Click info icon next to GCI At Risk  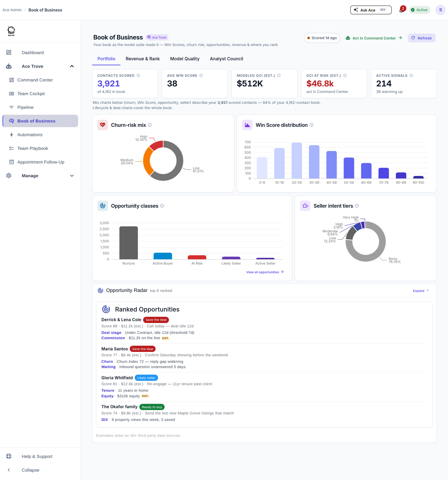click(x=345, y=76)
